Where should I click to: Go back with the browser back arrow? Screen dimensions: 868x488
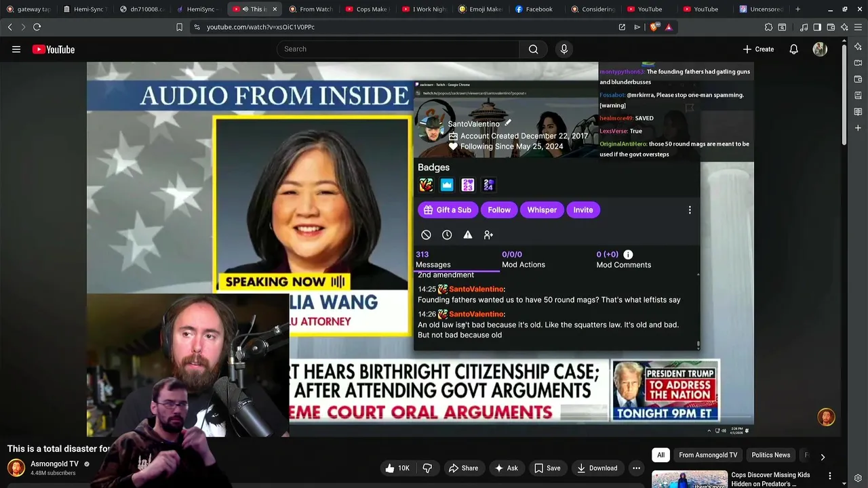coord(9,27)
